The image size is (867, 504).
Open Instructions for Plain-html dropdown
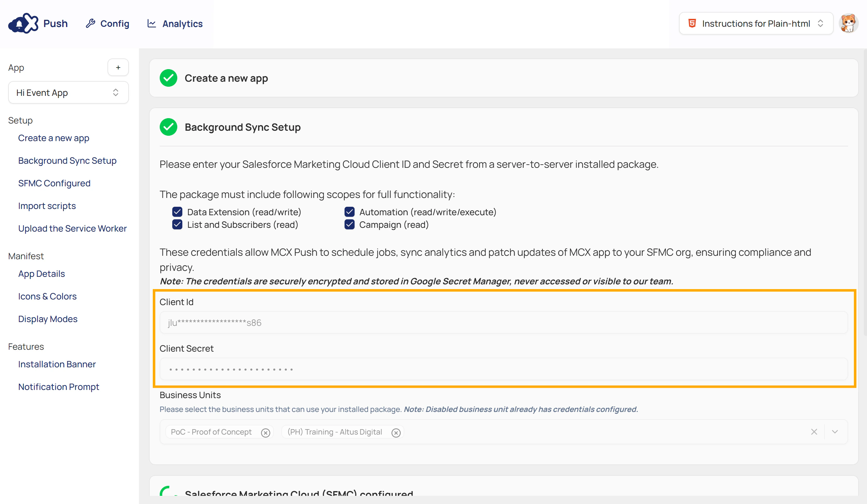point(756,23)
